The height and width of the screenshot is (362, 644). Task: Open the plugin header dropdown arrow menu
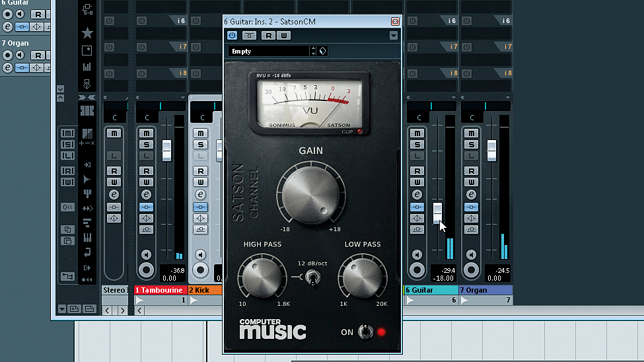[x=394, y=35]
